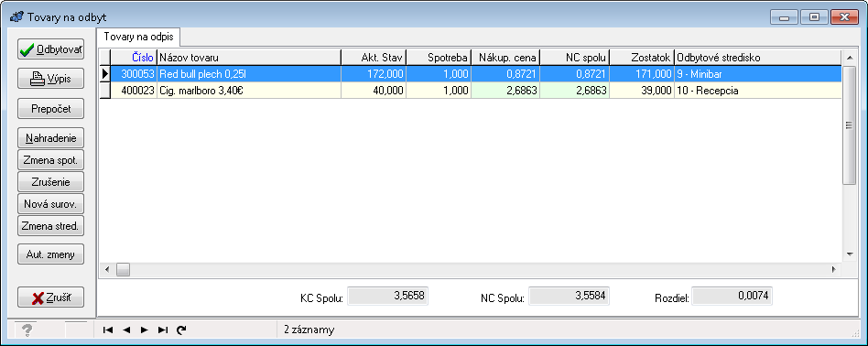Open Aut. zmeny button
This screenshot has height=346, width=868.
[x=51, y=254]
